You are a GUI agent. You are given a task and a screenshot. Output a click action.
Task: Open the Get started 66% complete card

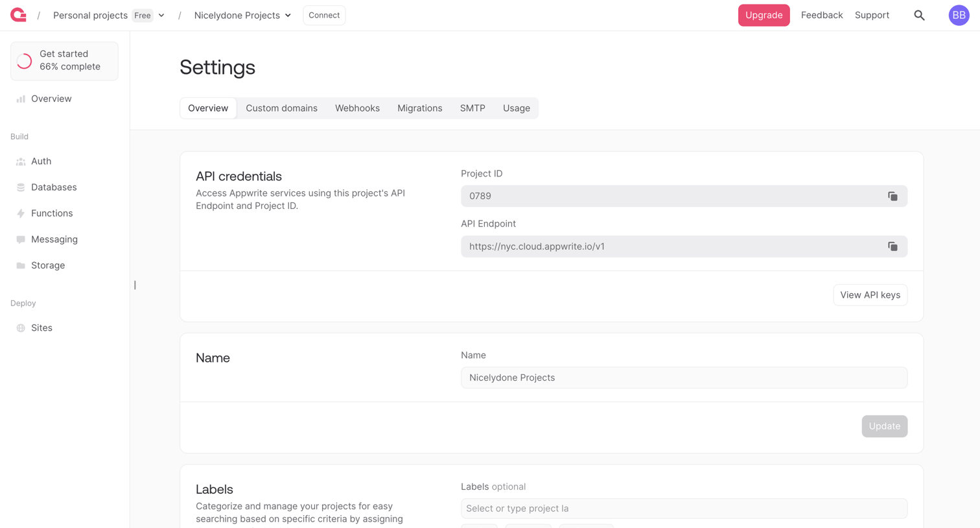(x=64, y=61)
